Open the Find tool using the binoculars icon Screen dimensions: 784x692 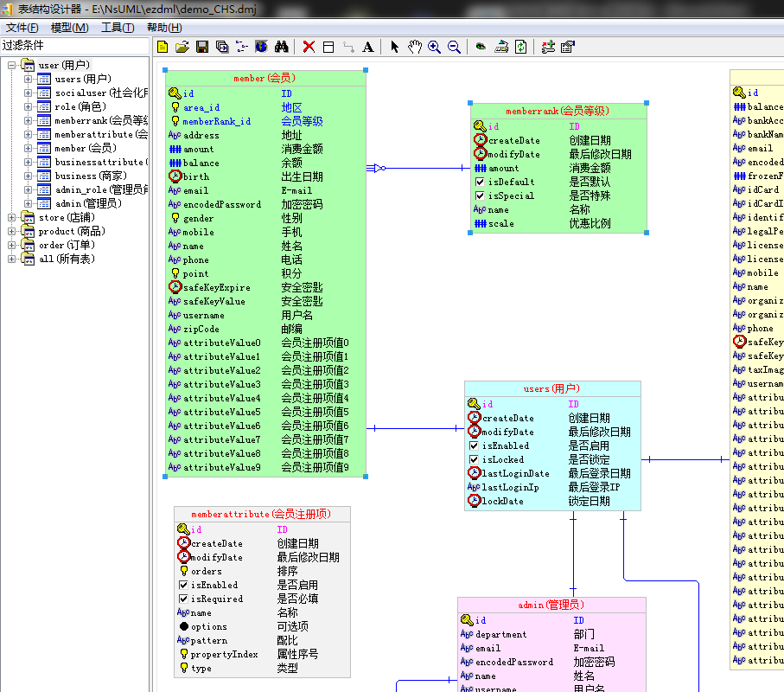coord(280,47)
